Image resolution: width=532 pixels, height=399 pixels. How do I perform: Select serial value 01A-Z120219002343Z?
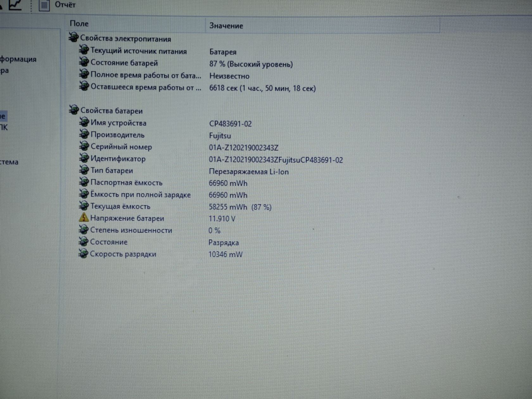click(244, 148)
